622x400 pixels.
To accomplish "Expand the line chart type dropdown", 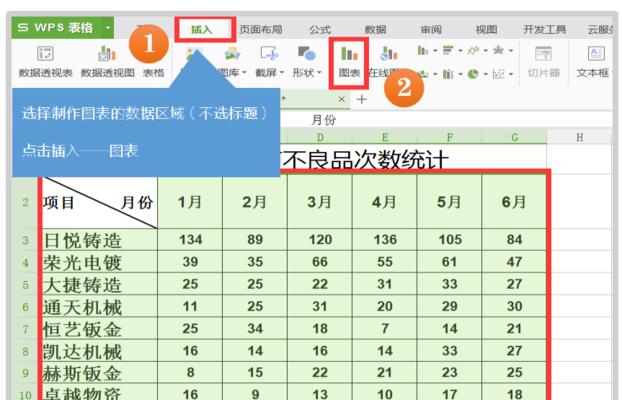I will click(x=486, y=51).
